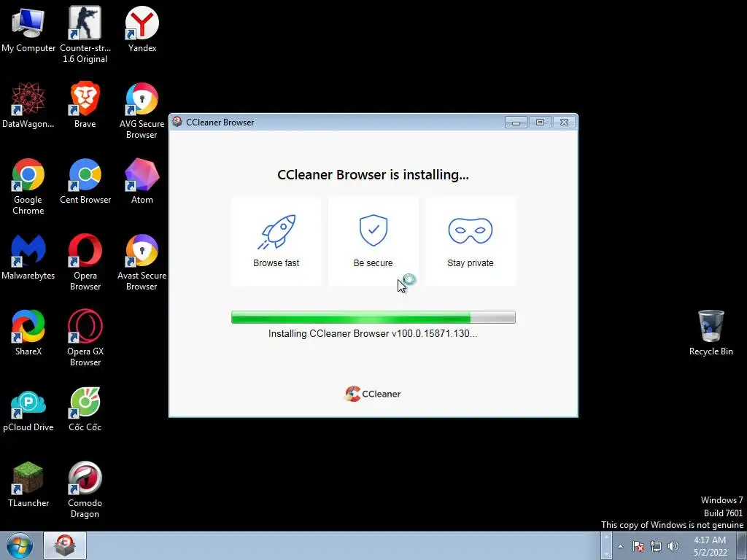Select the Opera Browser icon
This screenshot has width=747, height=560.
85,262
